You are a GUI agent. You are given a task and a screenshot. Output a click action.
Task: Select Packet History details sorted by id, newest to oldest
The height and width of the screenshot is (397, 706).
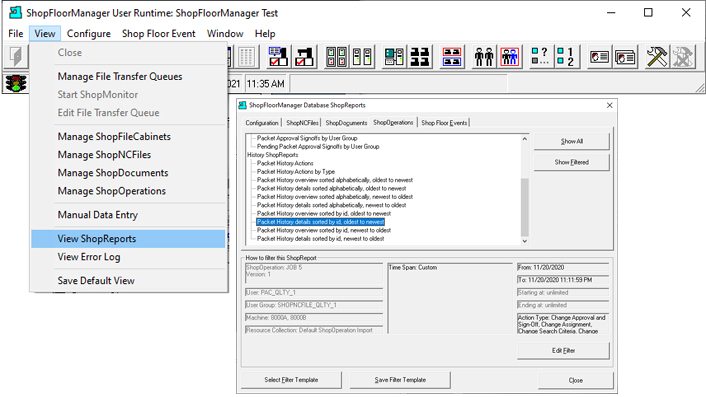click(x=320, y=239)
